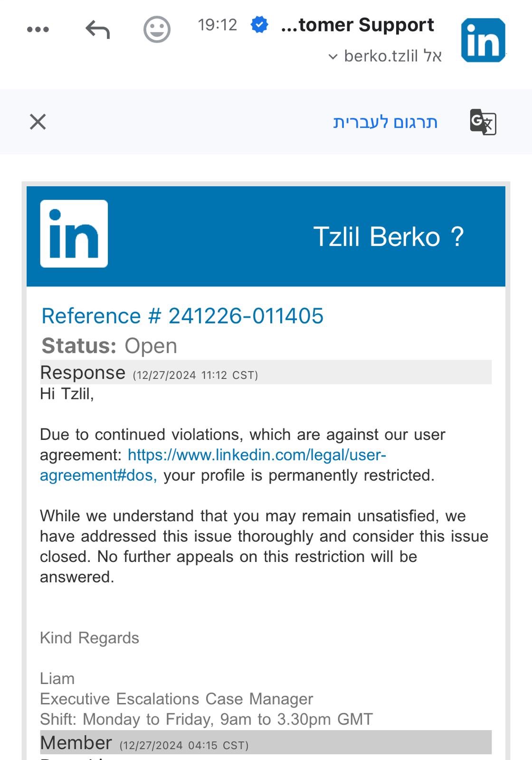This screenshot has height=760, width=532.
Task: Tap the reply arrow icon
Action: (x=98, y=29)
